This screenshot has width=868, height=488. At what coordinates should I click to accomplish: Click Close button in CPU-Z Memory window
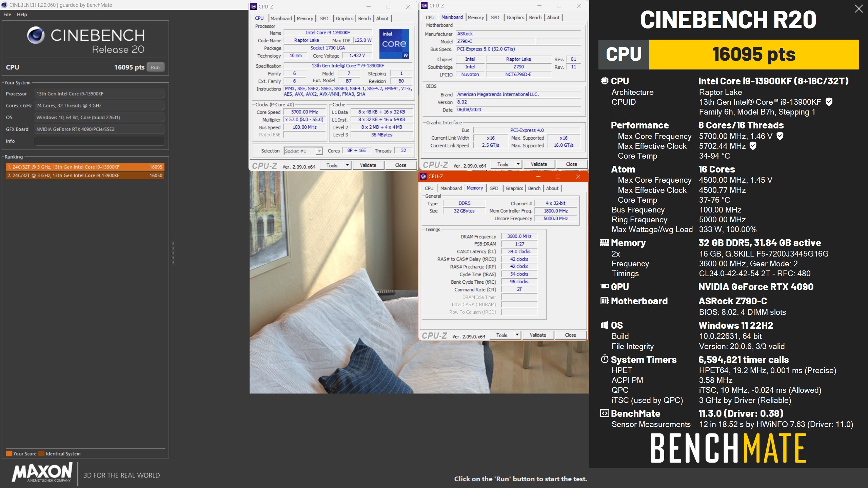tap(570, 335)
